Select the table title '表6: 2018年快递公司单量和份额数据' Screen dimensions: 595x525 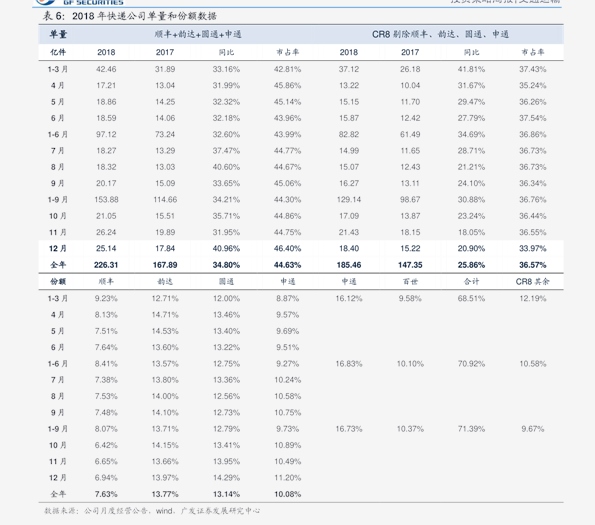click(130, 16)
